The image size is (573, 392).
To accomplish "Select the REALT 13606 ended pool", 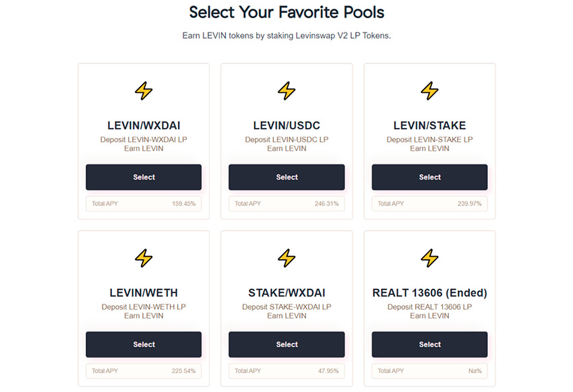I will point(429,344).
